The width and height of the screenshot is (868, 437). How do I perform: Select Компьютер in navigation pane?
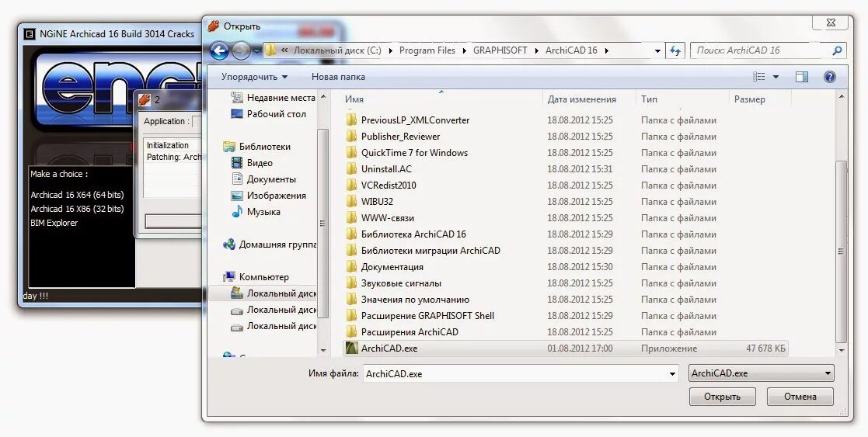256,276
